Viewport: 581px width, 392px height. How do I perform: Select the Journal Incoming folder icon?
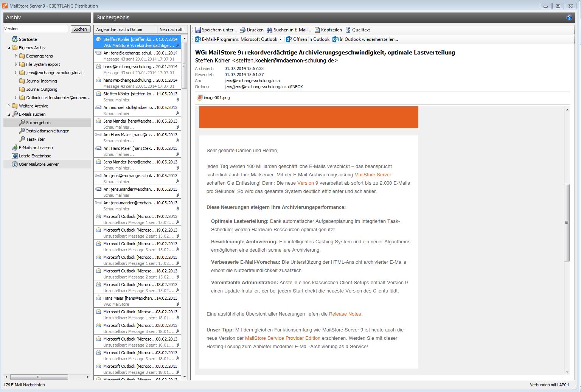pos(22,81)
